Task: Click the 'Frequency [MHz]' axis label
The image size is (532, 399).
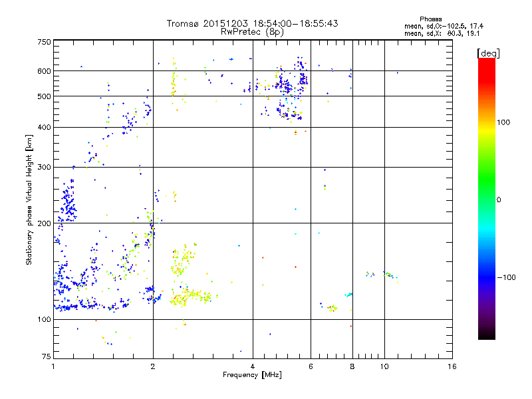Action: click(x=252, y=375)
